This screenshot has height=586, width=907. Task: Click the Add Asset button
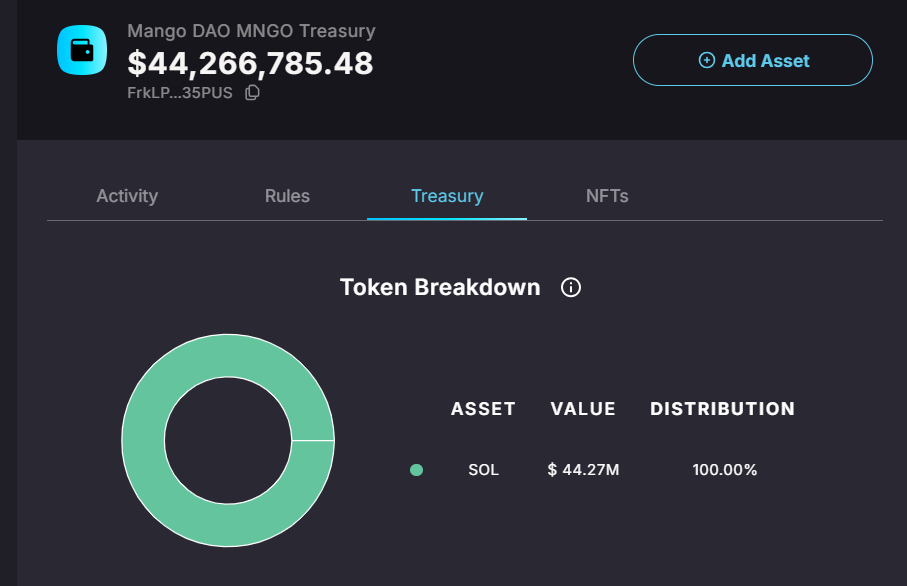pyautogui.click(x=752, y=60)
